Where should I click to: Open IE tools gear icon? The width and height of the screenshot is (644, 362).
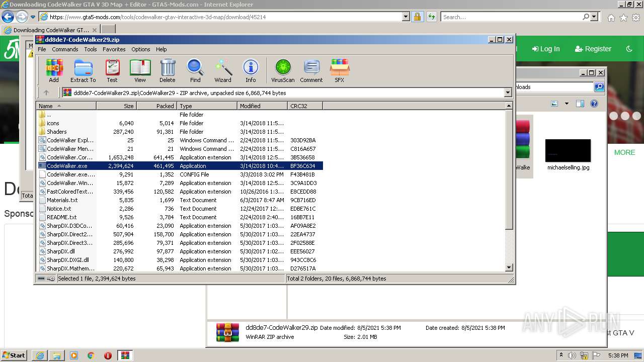coord(636,18)
